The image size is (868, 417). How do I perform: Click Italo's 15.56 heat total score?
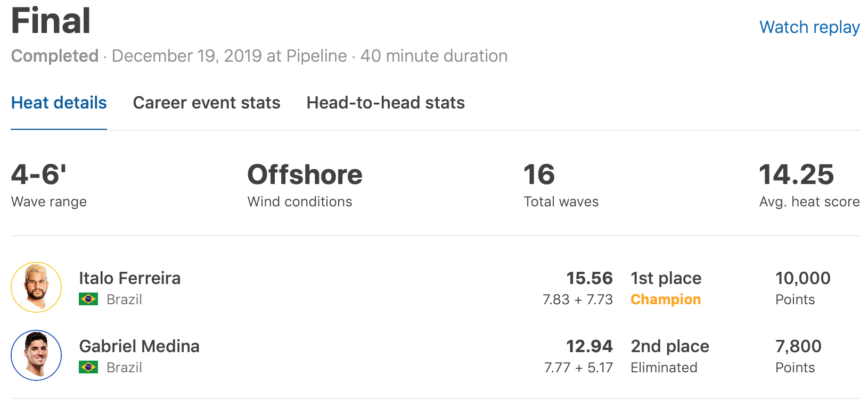coord(589,278)
